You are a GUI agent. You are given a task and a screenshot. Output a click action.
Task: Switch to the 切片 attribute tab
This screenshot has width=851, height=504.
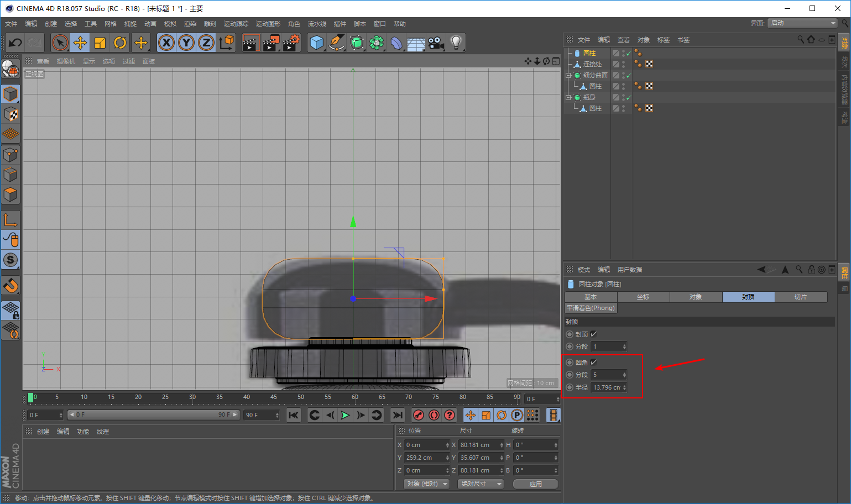tap(801, 297)
